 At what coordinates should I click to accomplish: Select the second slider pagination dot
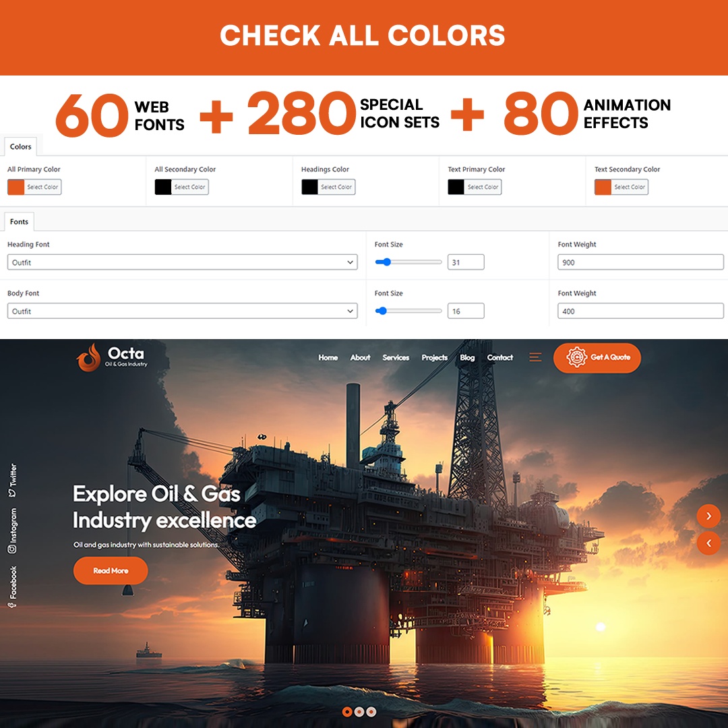(359, 711)
